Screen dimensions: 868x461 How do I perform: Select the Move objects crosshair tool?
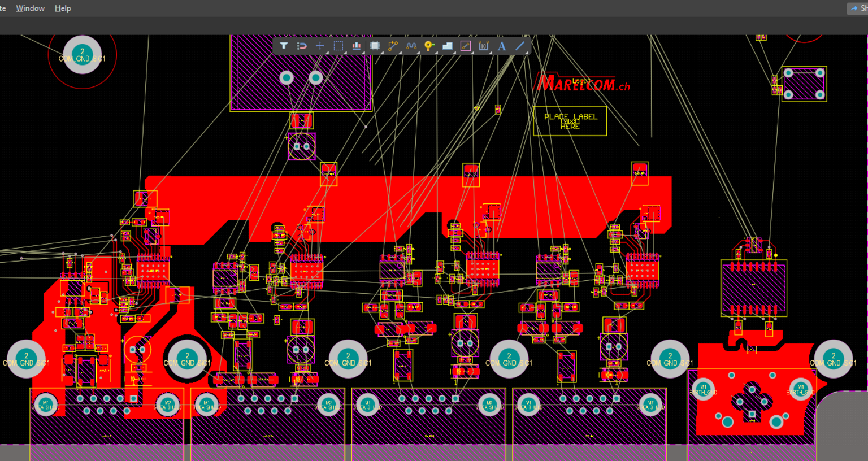pos(320,46)
